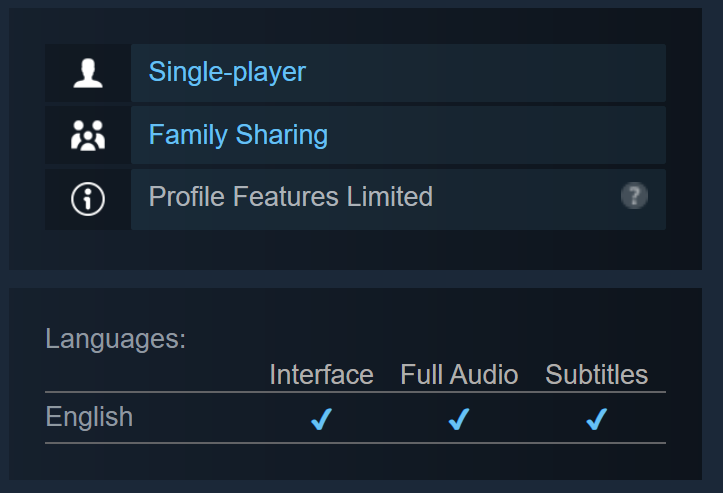
Task: Click empty space right of Single-player text
Action: 480,72
